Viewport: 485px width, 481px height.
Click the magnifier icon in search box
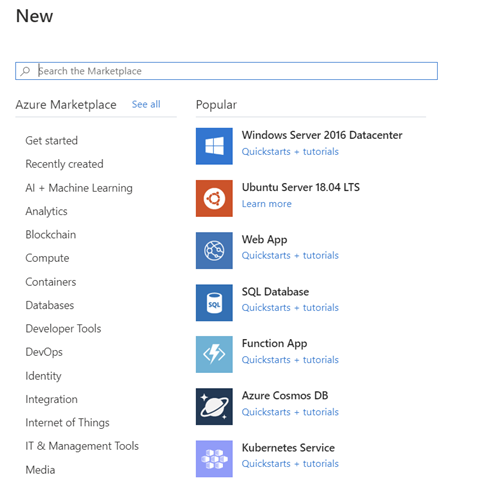[x=25, y=71]
